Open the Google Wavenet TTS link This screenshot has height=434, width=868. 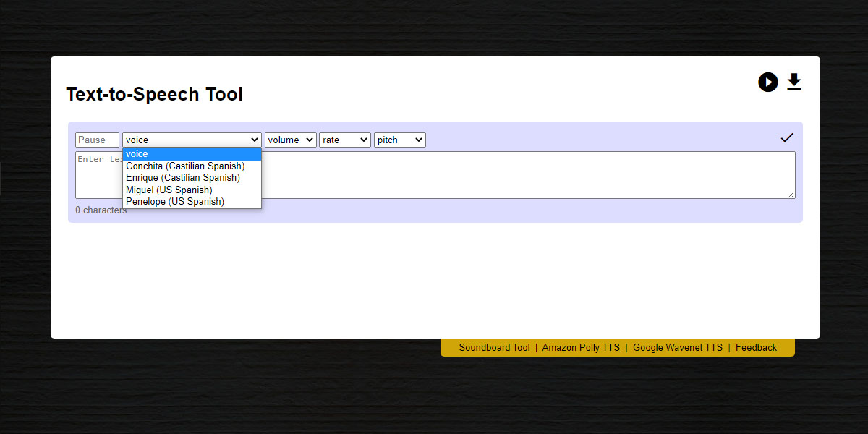pyautogui.click(x=678, y=347)
